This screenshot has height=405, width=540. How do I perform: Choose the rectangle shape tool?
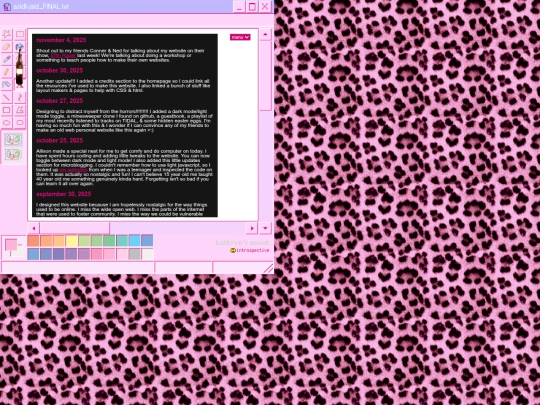[7, 110]
